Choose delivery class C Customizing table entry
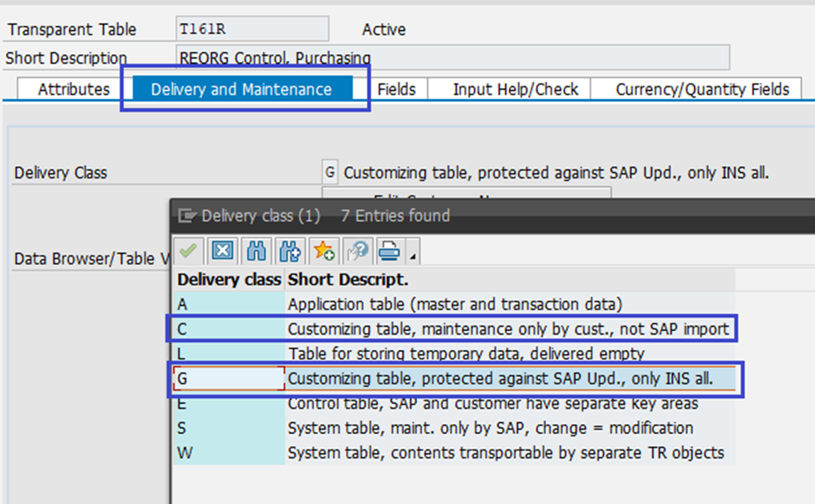 point(508,329)
